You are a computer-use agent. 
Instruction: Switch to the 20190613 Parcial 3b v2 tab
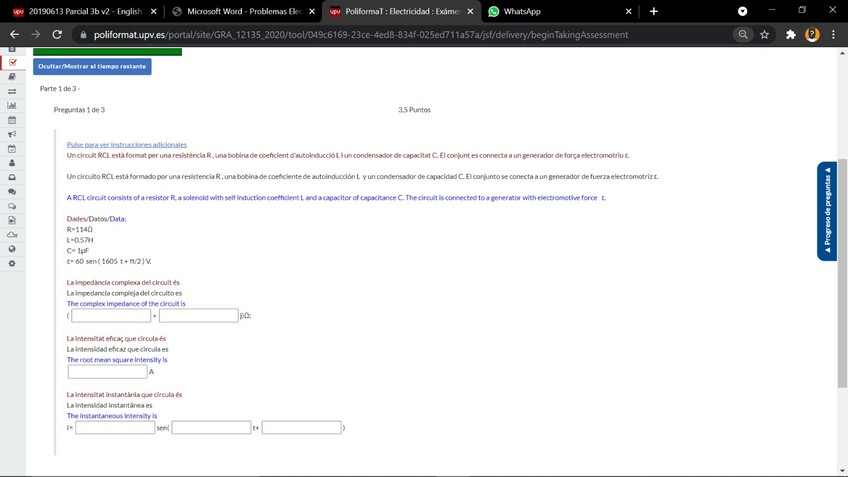(x=84, y=11)
